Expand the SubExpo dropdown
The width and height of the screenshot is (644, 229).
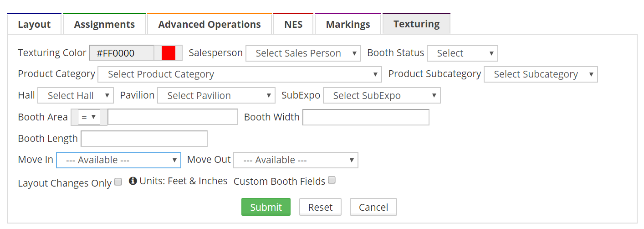[x=382, y=96]
